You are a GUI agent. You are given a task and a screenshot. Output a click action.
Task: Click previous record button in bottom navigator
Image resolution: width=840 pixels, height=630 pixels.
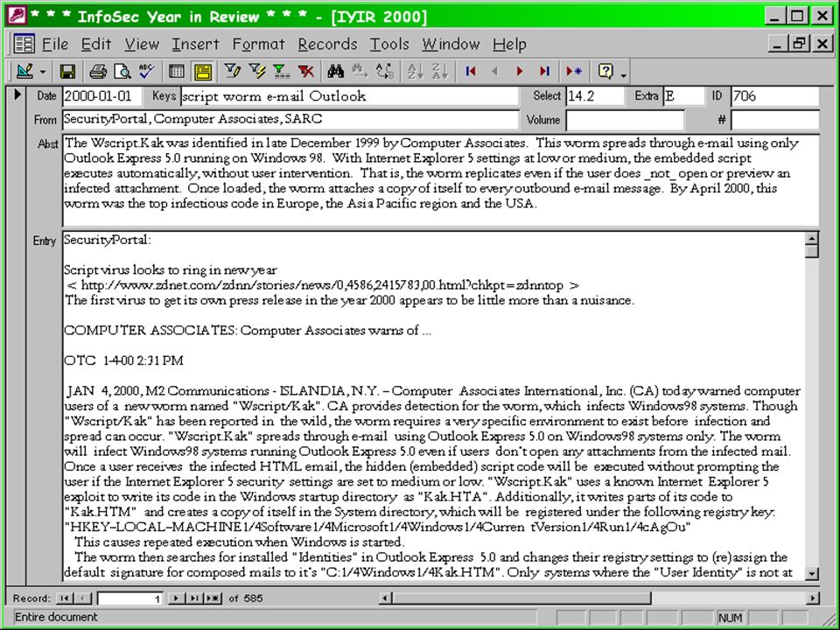tap(82, 598)
